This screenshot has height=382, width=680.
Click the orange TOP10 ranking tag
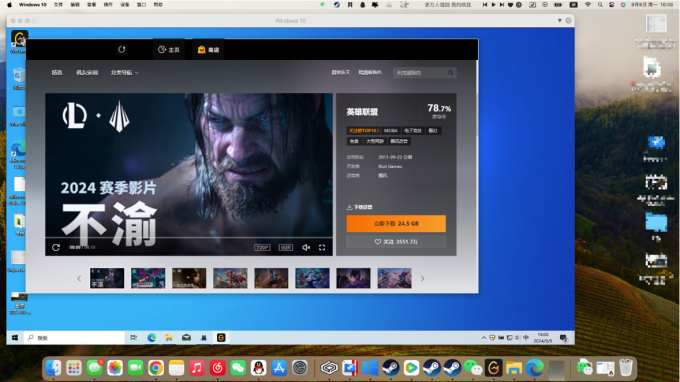click(x=363, y=130)
